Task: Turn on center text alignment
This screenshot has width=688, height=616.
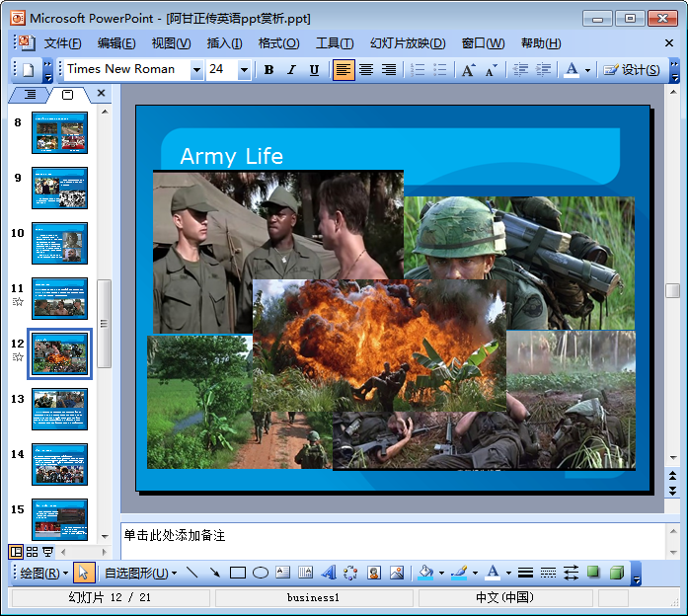Action: (x=366, y=70)
